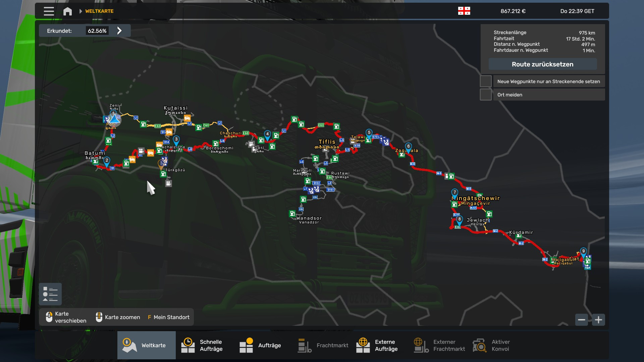Viewport: 644px width, 362px height.
Task: Open the Schnelle Aufträge tab
Action: pos(202,345)
